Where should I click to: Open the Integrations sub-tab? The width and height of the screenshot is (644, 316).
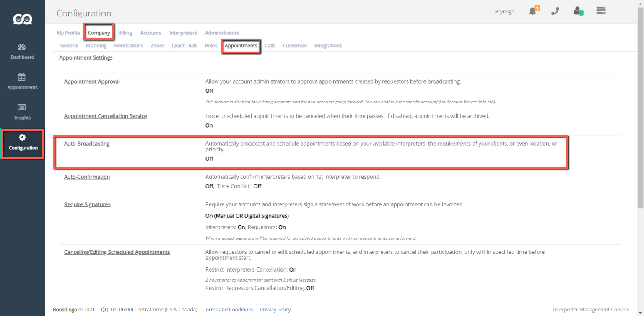tap(328, 46)
